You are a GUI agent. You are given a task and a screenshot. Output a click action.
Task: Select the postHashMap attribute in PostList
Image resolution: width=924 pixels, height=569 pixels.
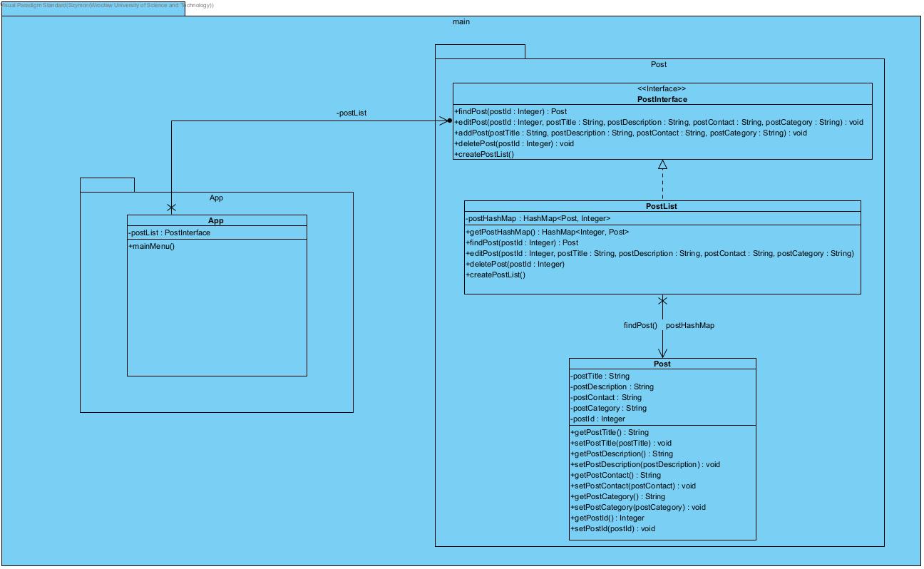click(x=539, y=217)
